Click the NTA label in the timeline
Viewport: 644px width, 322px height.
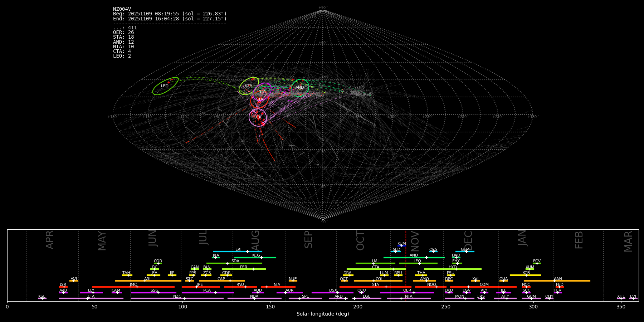click(409, 296)
